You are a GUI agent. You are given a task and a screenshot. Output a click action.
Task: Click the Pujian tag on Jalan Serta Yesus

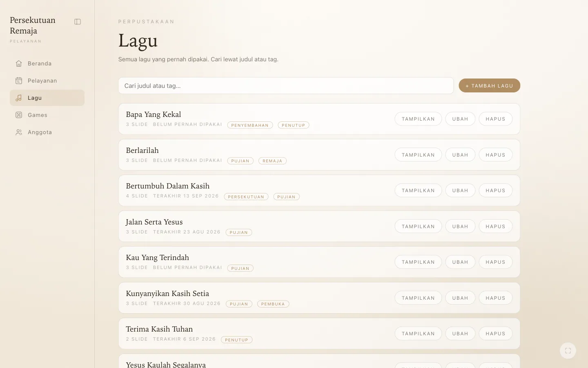pyautogui.click(x=239, y=233)
